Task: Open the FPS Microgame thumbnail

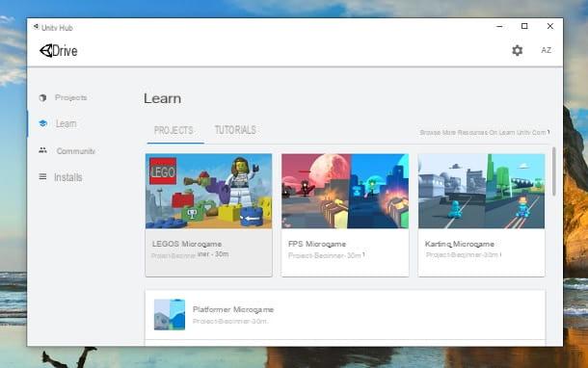Action: pyautogui.click(x=345, y=191)
